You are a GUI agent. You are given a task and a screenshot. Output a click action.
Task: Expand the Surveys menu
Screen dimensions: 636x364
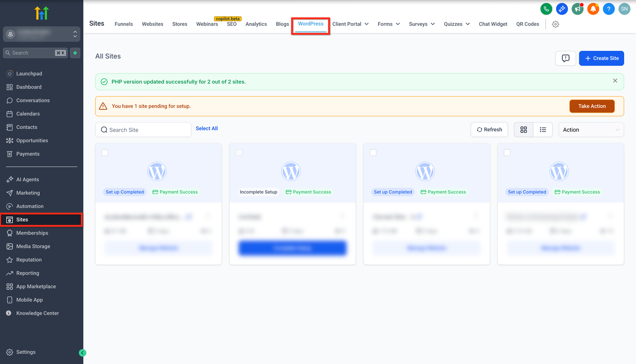422,24
